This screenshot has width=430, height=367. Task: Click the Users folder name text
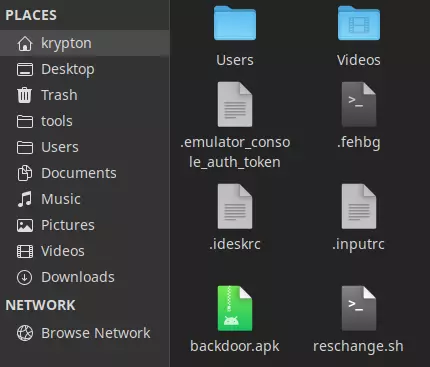pos(235,60)
